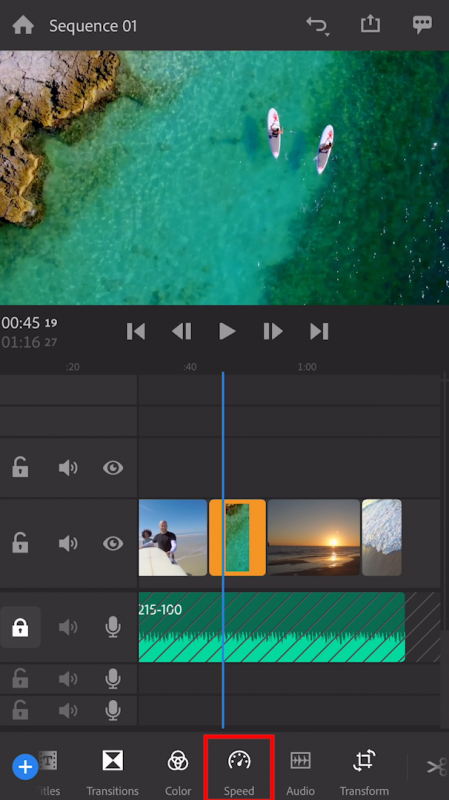Screen dimensions: 449x800
Task: Select the 01:16 total duration
Action: tap(30, 342)
